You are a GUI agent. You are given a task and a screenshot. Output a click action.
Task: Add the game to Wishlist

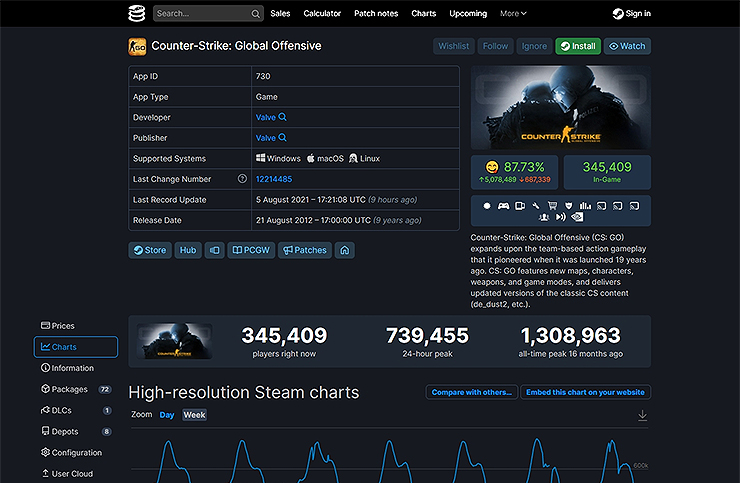[x=454, y=46]
